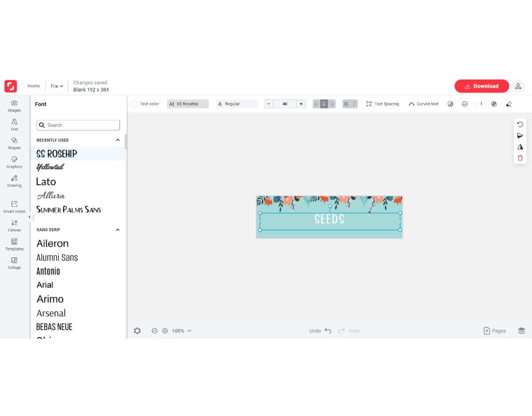Toggle italic formatting on the text
The height and width of the screenshot is (416, 532).
click(x=354, y=103)
